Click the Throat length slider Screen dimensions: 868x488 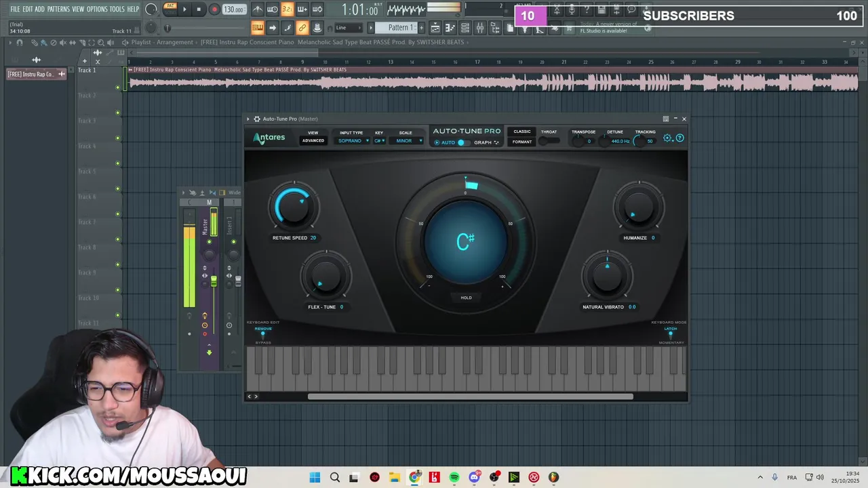click(549, 141)
